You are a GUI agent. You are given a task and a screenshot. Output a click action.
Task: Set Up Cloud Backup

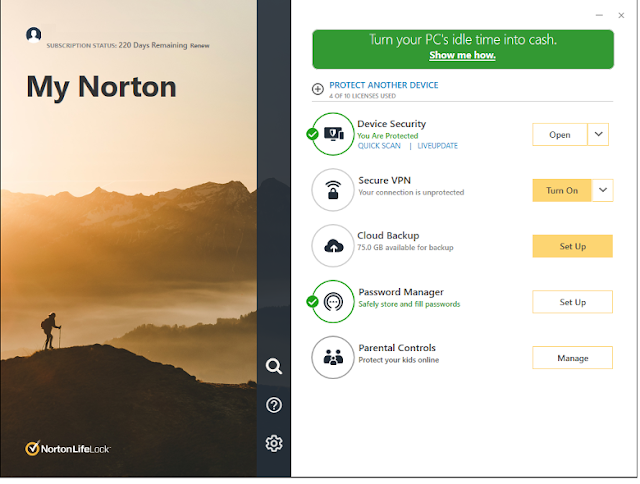(x=573, y=246)
